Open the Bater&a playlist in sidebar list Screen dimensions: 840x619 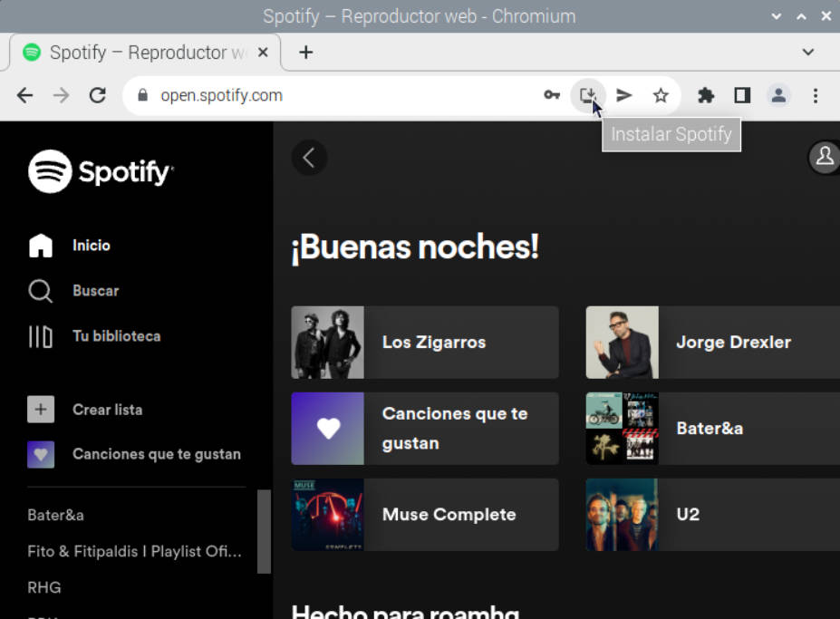55,515
